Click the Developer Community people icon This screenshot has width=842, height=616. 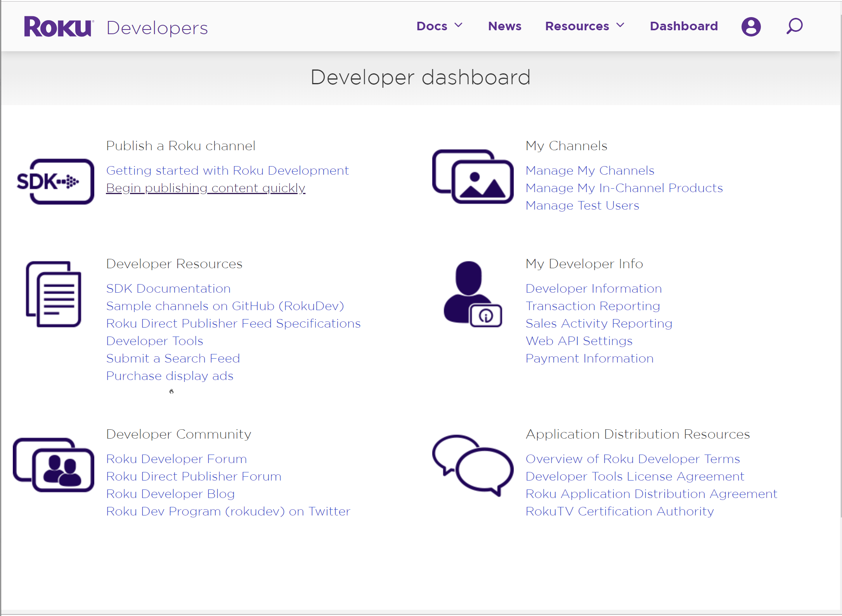[54, 465]
